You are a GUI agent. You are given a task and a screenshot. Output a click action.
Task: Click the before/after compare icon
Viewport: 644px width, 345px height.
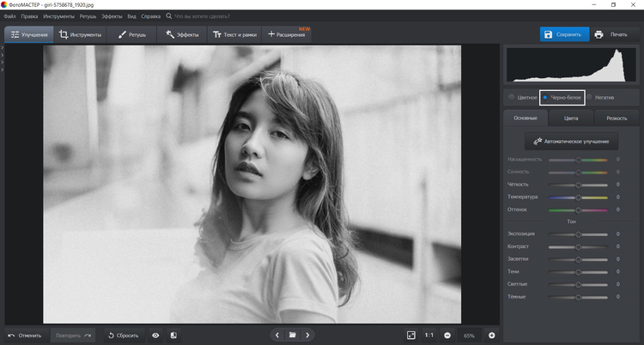point(173,335)
